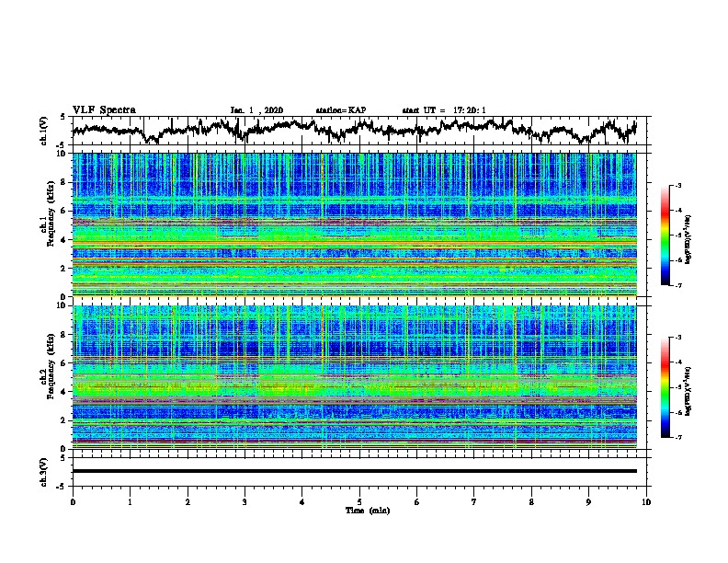Click the time axis tick label "5"
The width and height of the screenshot is (728, 563).
(359, 501)
